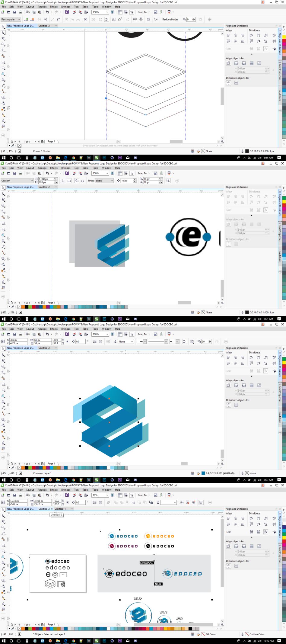
Task: Toggle Lock ratio in the 9:27 AM window property bar
Action: [67, 341]
